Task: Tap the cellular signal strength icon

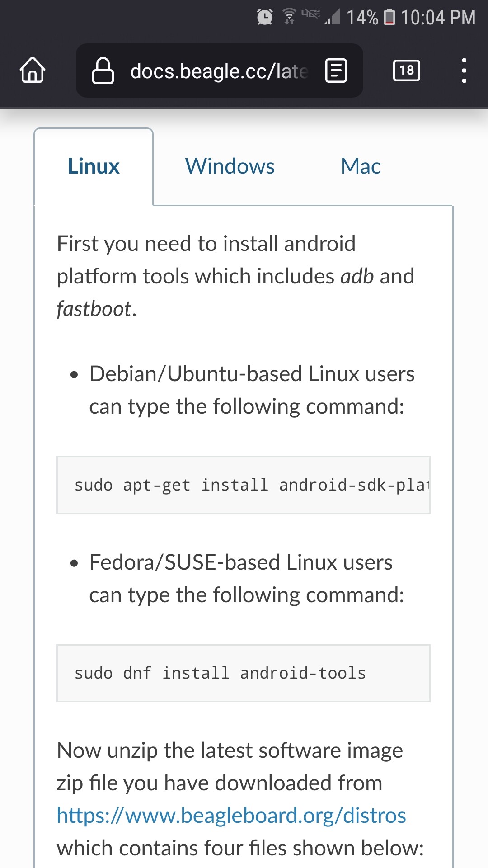Action: 332,17
